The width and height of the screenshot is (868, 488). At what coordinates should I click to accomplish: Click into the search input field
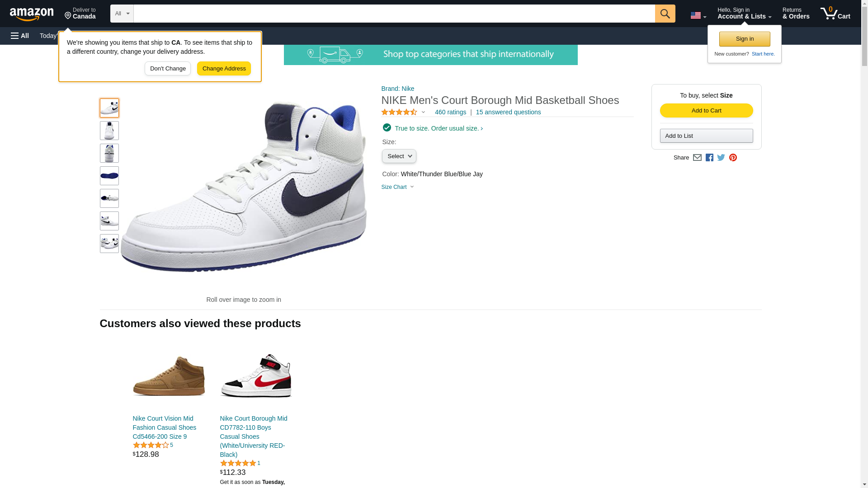pos(394,14)
